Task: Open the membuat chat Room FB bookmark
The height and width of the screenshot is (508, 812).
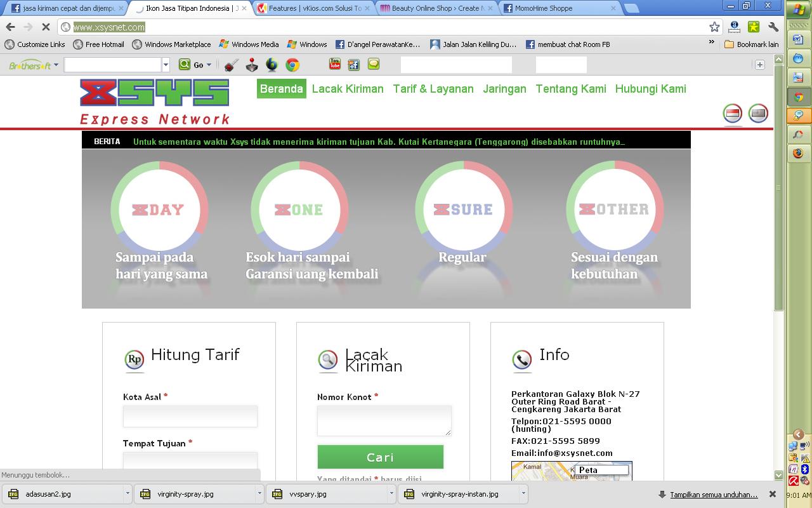Action: (x=568, y=44)
